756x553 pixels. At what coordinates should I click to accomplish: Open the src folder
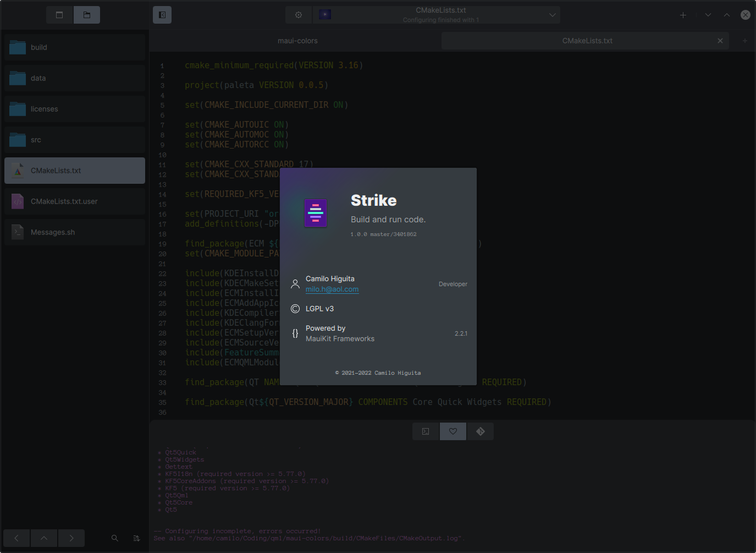point(75,140)
